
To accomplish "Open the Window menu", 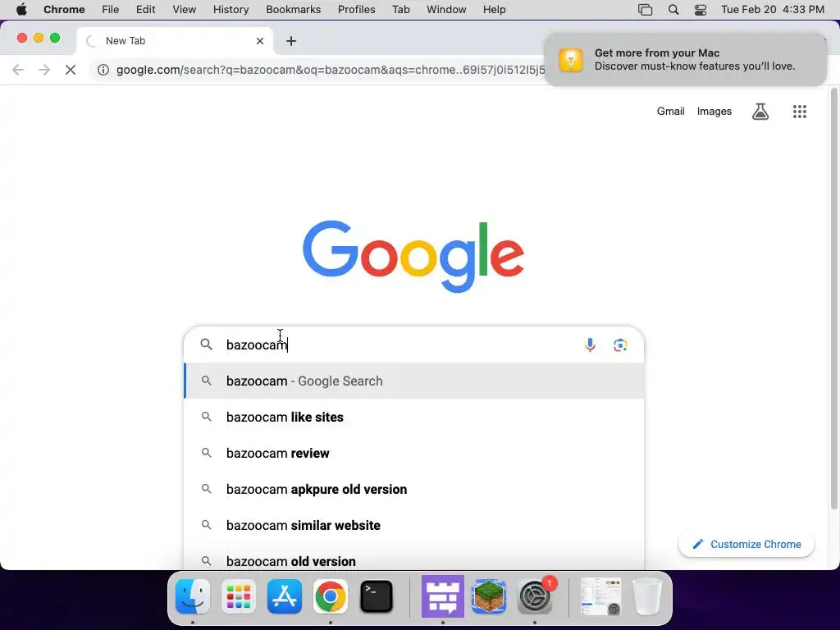I will (446, 10).
